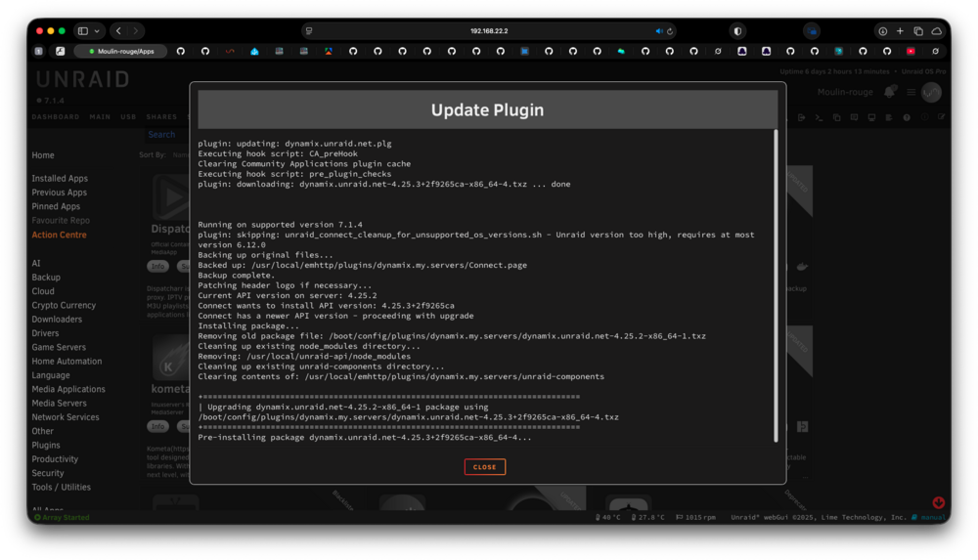Select the Downloaders category
This screenshot has height=560, width=978.
tap(57, 319)
